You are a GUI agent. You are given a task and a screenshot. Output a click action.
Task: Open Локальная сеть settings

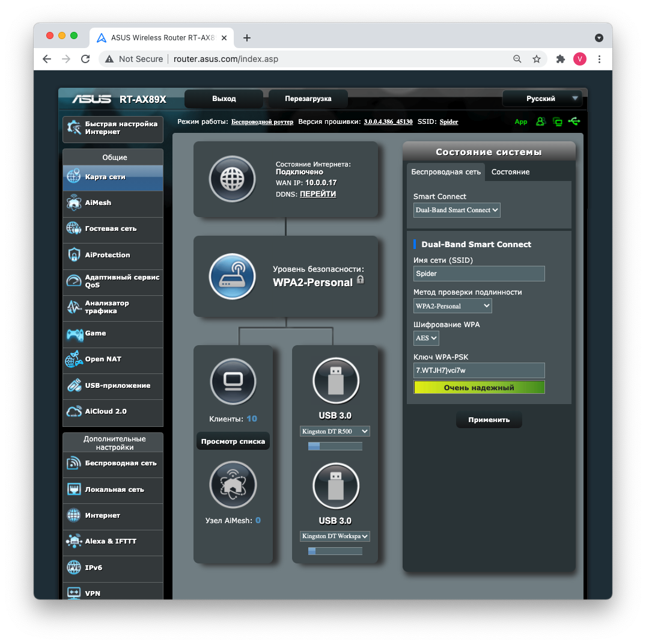coord(113,490)
